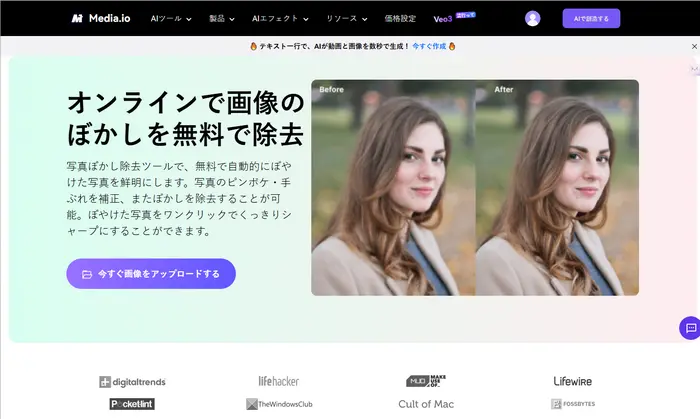Click the paragraph starting 写真ぼかし除去ツールで
Viewport: 700px width, 419px height.
pyautogui.click(x=179, y=199)
